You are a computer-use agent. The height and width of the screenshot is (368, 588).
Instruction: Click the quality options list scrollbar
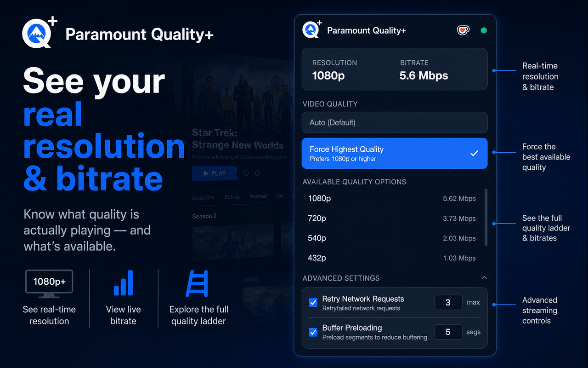pos(486,217)
